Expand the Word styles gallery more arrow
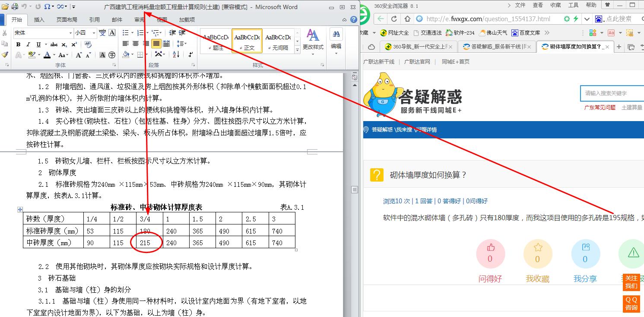The image size is (644, 317). pyautogui.click(x=298, y=50)
